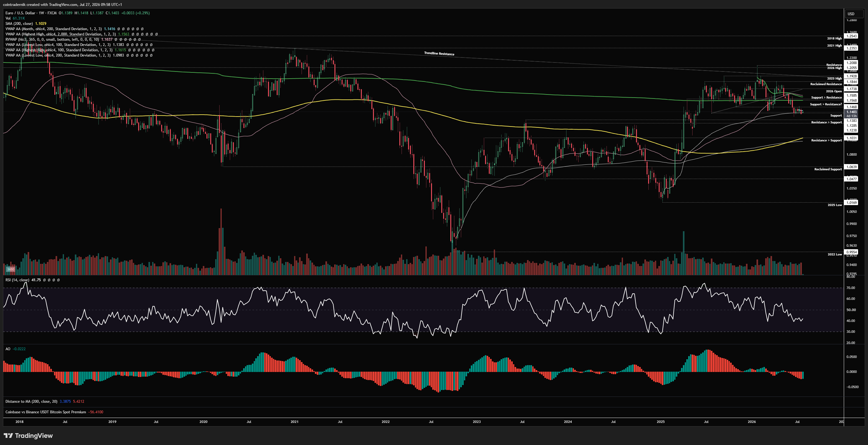Select VWAP AA Lowest Low 100 legend

click(x=79, y=45)
